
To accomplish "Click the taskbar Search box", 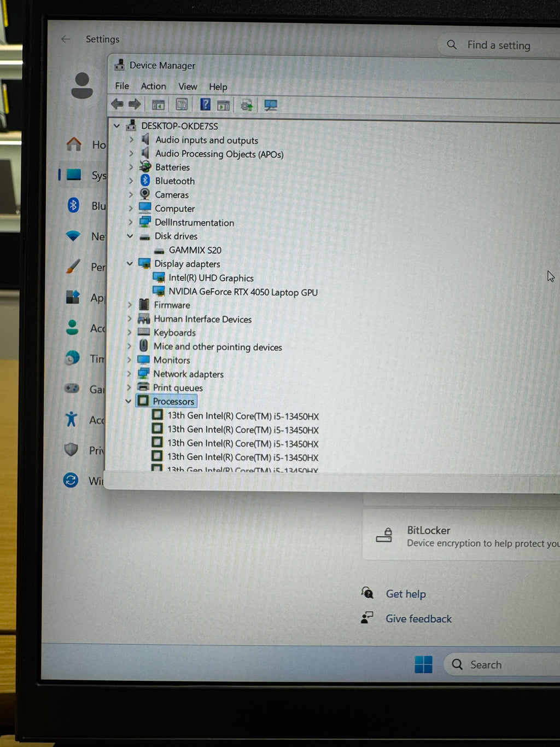I will [x=502, y=664].
